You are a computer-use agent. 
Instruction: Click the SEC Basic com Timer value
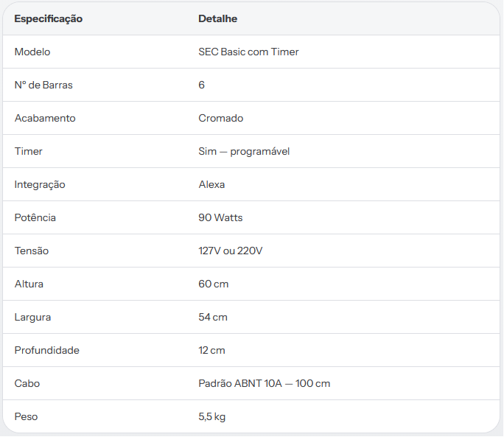[248, 52]
